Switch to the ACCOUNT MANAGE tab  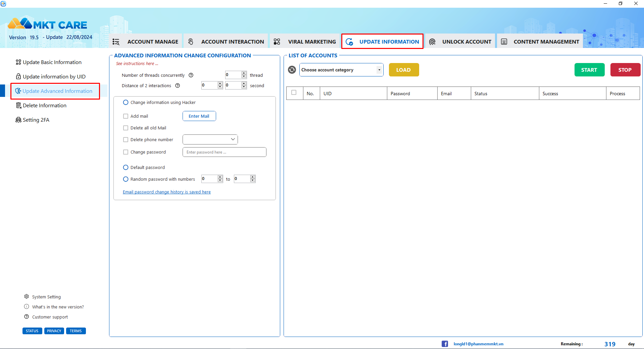pos(146,42)
